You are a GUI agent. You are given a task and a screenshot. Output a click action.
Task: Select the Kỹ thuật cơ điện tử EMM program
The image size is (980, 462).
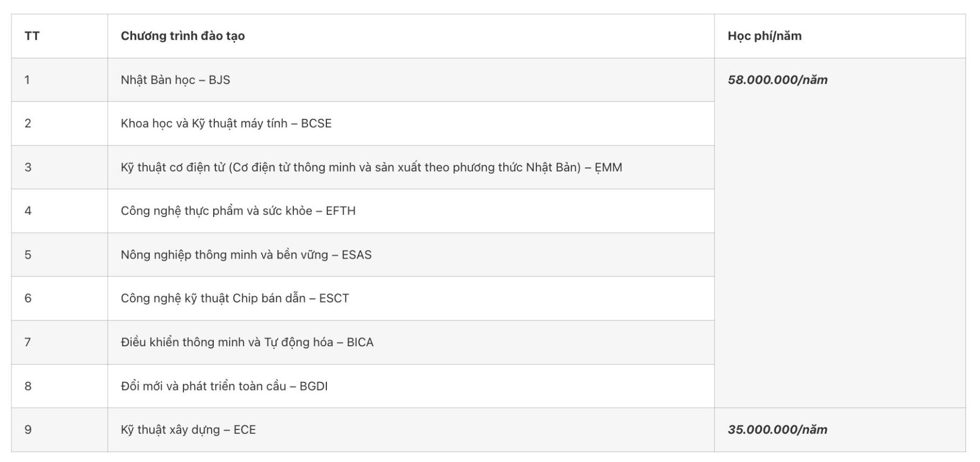tap(371, 167)
